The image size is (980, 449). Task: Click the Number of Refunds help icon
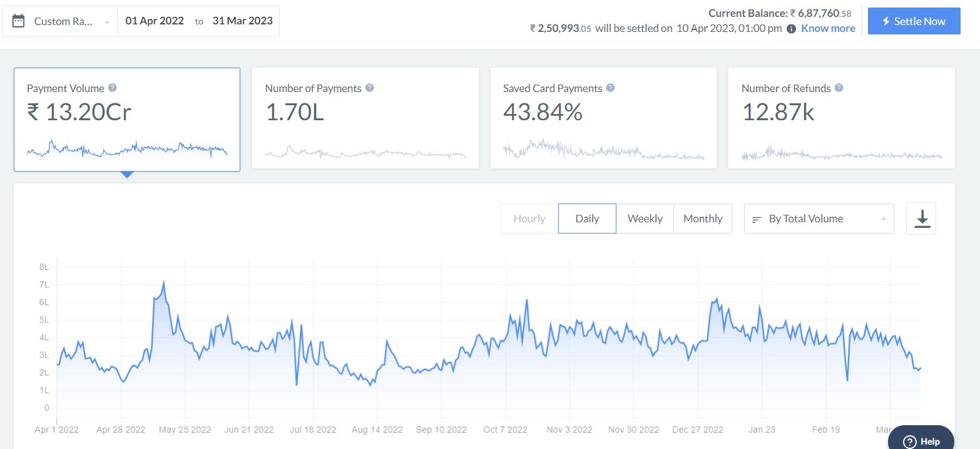point(839,88)
